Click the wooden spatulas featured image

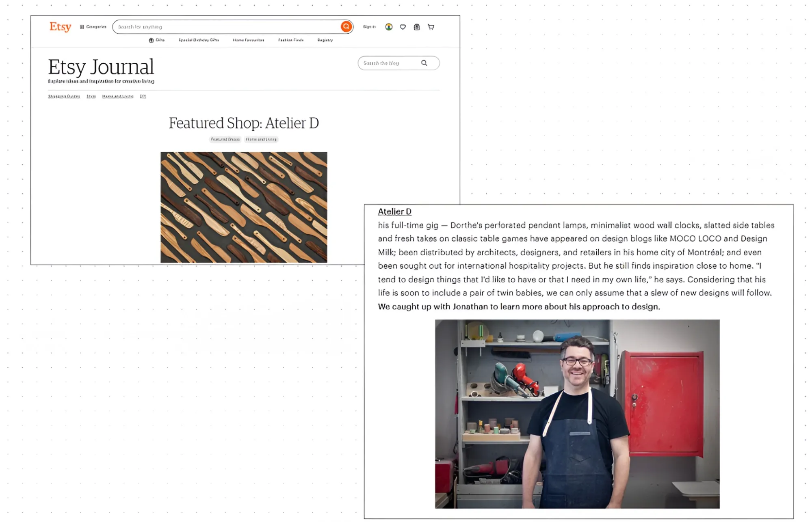tap(244, 207)
